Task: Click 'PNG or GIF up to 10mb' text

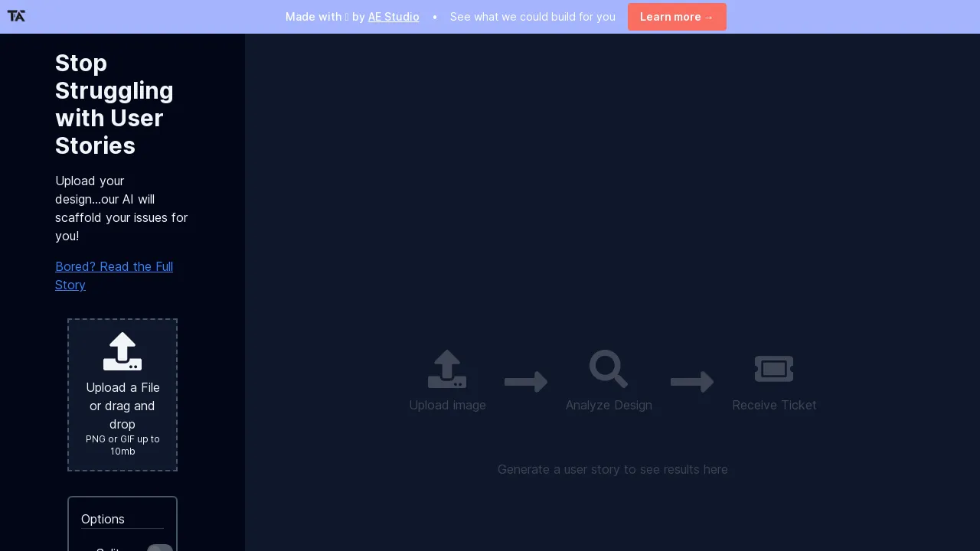Action: coord(122,445)
